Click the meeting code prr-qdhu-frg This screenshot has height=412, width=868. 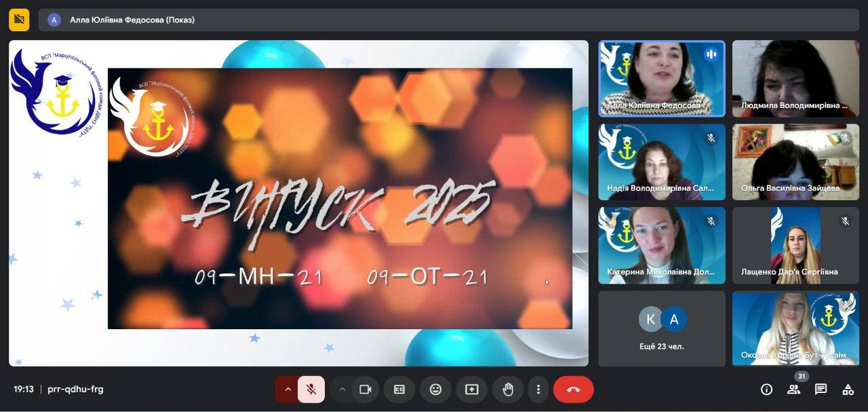75,390
